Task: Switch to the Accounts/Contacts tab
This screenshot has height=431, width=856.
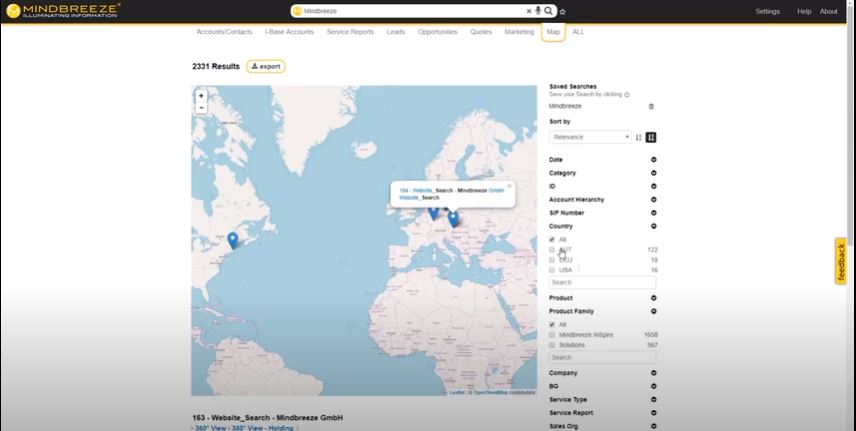Action: [224, 32]
